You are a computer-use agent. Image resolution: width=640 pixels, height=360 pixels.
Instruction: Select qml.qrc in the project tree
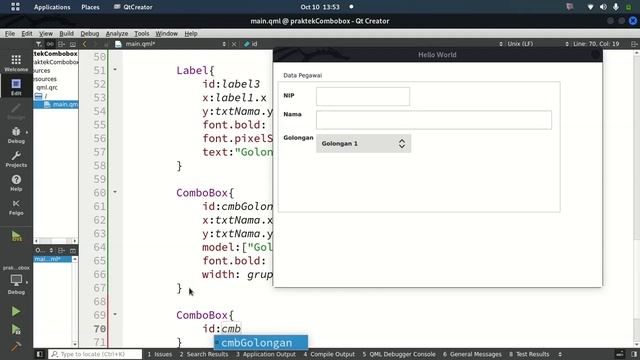click(x=47, y=87)
